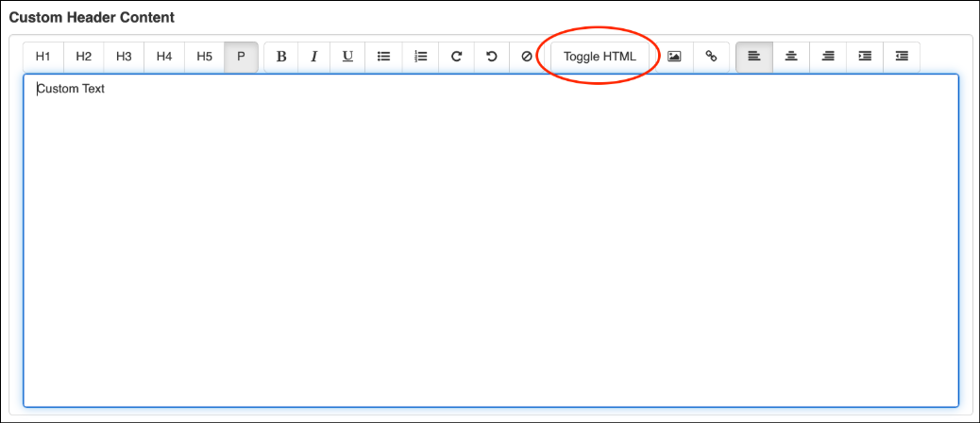980x423 pixels.
Task: Center align the text
Action: [x=791, y=57]
